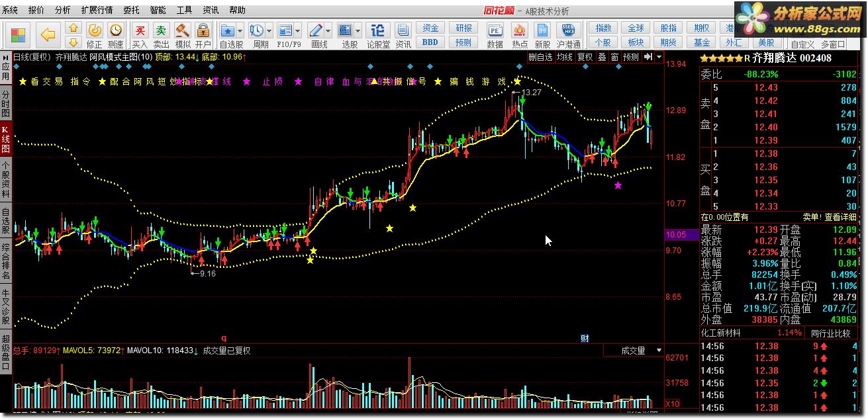Click the small up arrow toolbar icon

pyautogui.click(x=73, y=28)
